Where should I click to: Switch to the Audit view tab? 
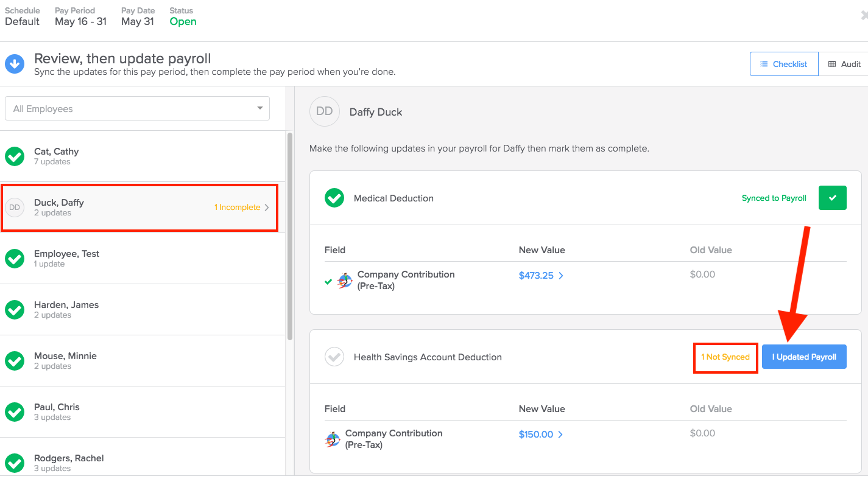tap(844, 64)
